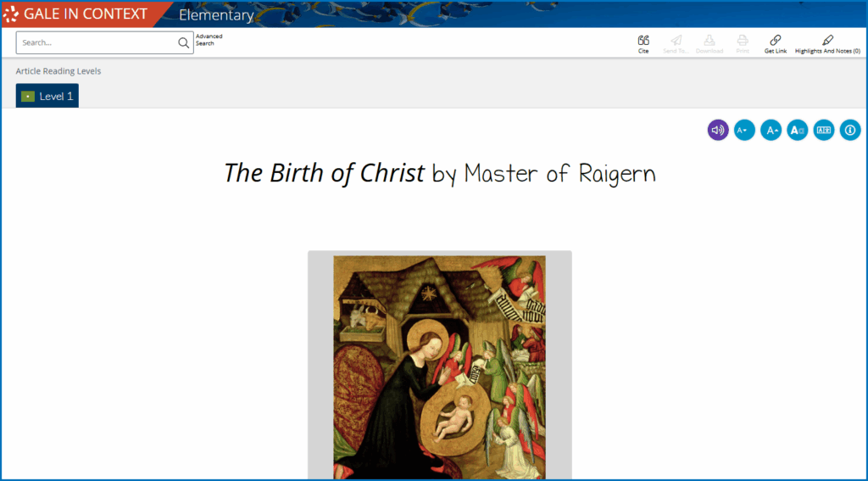This screenshot has height=481, width=868.
Task: Show article info with circled i button
Action: (x=850, y=130)
